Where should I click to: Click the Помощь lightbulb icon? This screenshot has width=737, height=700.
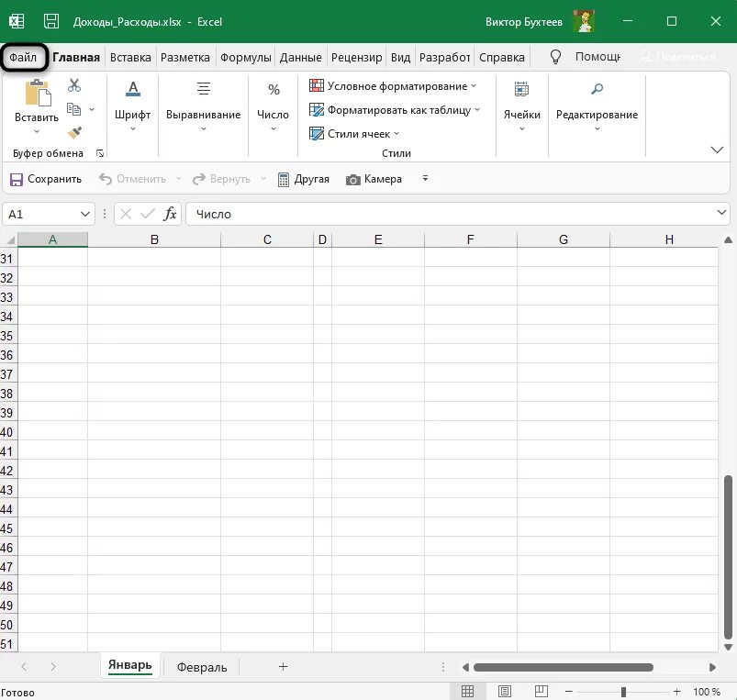555,57
